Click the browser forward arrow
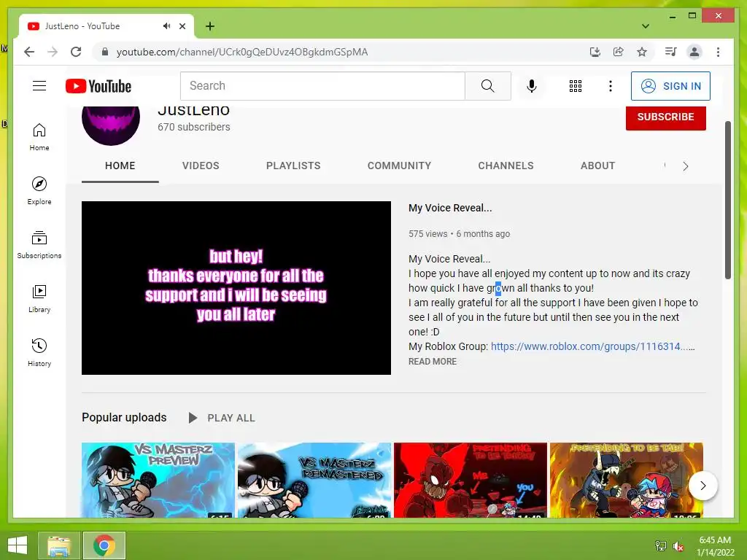Viewport: 747px width, 560px height. pos(53,52)
